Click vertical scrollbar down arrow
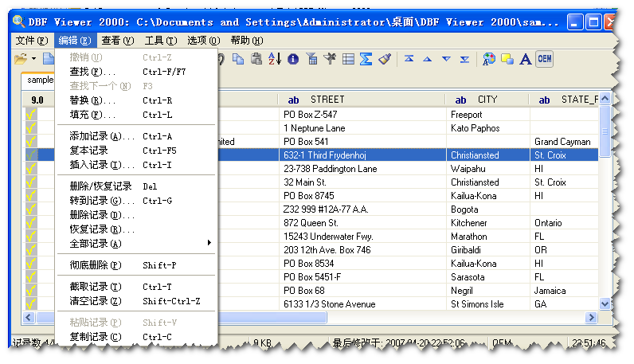 coord(605,303)
